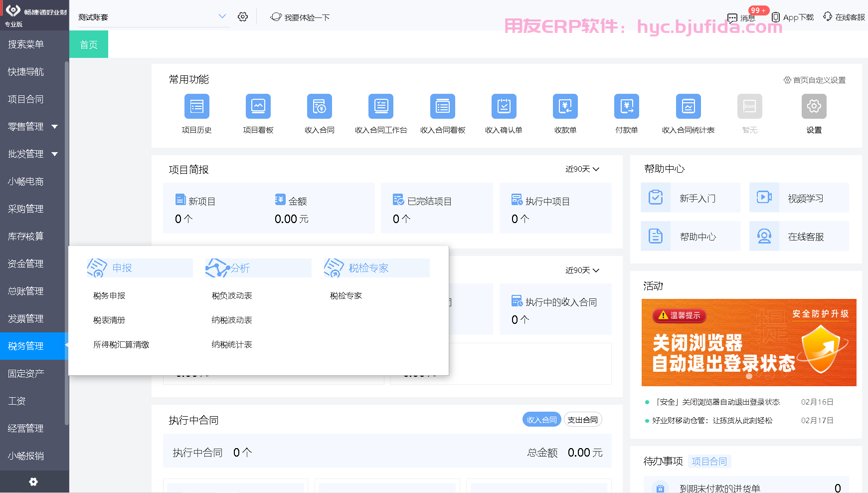Click the 帮助中心 document icon
The width and height of the screenshot is (868, 493).
click(656, 236)
